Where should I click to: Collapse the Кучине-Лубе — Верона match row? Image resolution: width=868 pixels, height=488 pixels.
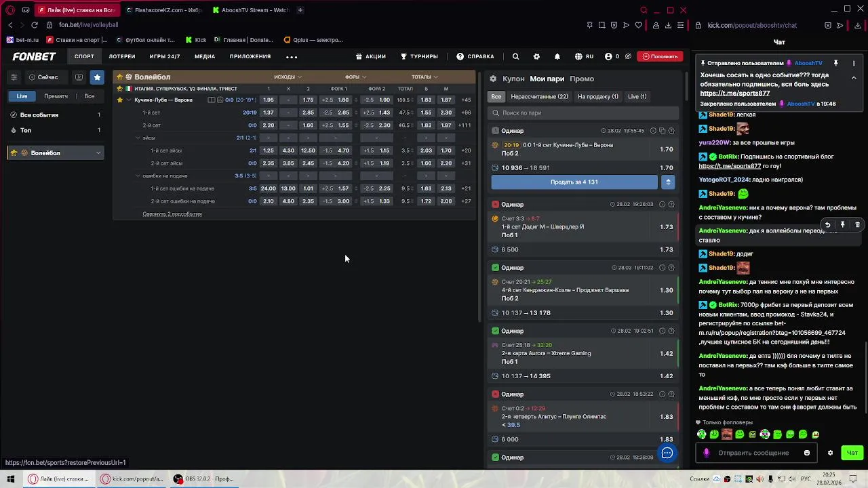pyautogui.click(x=130, y=100)
